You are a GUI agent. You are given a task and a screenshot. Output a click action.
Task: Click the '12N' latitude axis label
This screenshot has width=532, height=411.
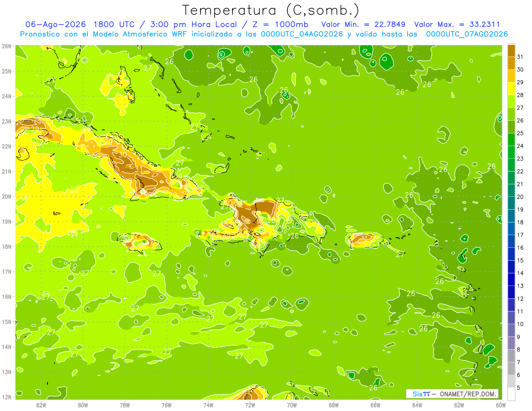pyautogui.click(x=6, y=397)
